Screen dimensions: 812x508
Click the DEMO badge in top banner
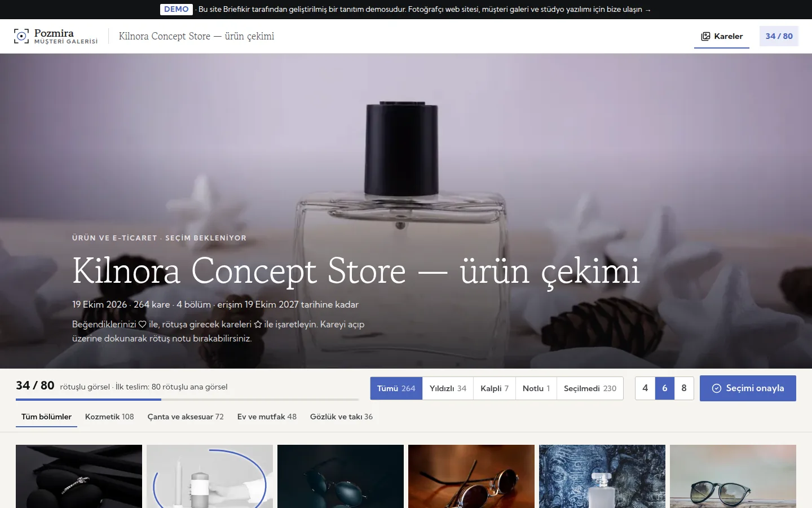pos(176,9)
